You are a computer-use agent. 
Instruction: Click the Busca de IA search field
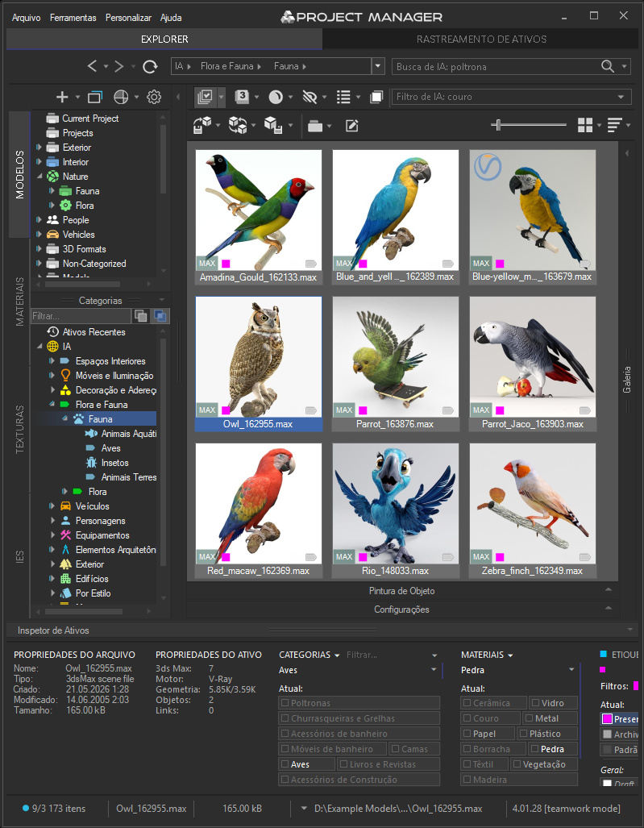tap(497, 67)
